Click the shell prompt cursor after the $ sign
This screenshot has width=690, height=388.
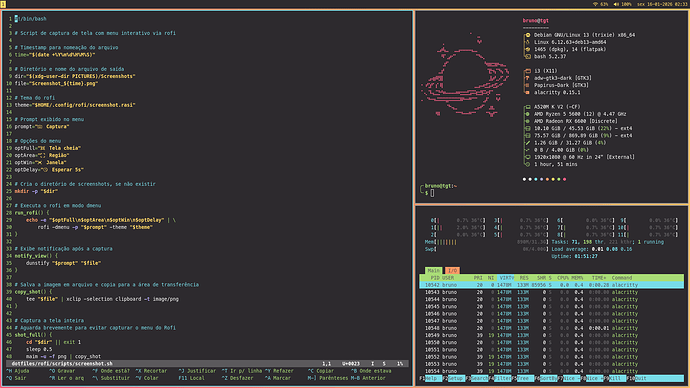coord(432,193)
